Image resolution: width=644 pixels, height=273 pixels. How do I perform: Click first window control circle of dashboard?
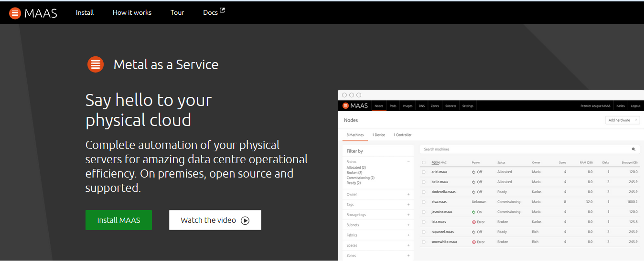tap(344, 95)
